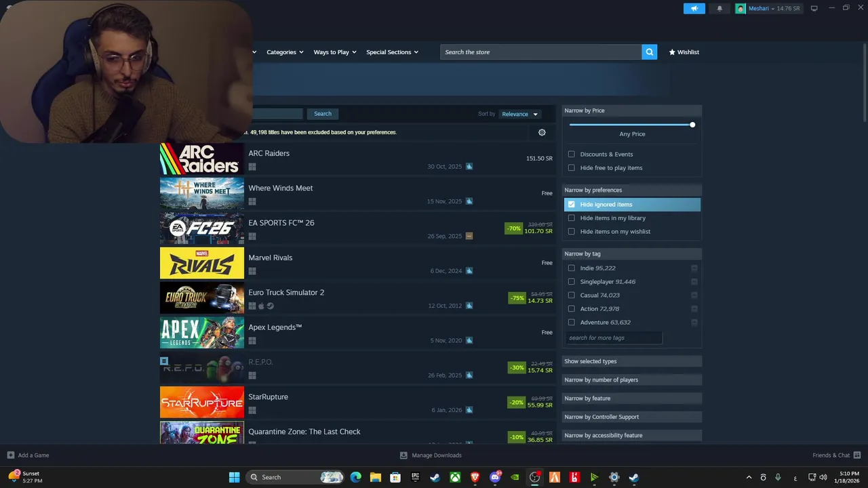
Task: Exclude the Indie tag with its minus button
Action: (x=694, y=268)
